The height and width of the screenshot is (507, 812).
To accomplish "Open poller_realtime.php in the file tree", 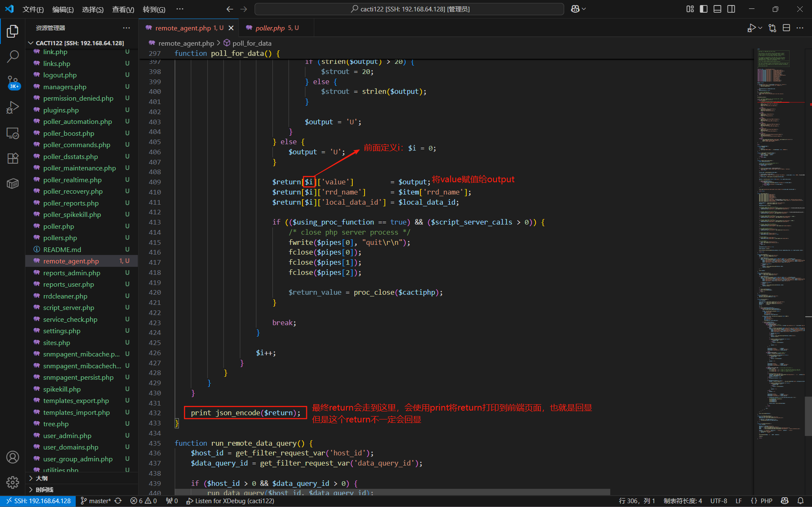I will 82,180.
